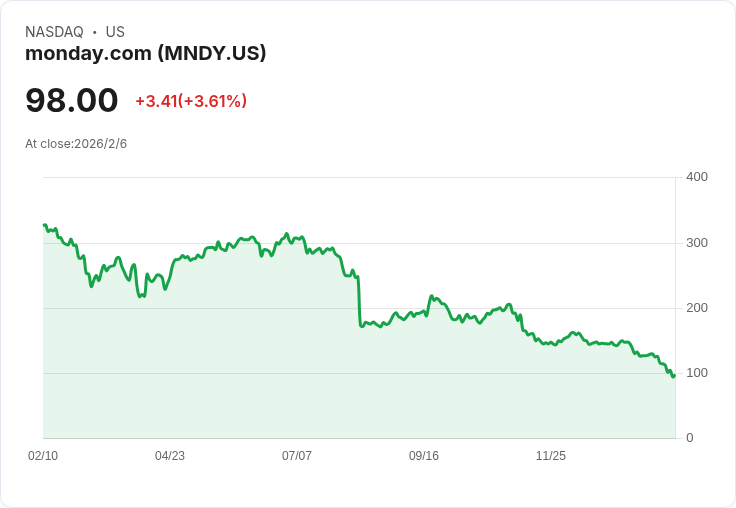This screenshot has height=508, width=736.
Task: Click the chart line's starting point
Action: 44,225
